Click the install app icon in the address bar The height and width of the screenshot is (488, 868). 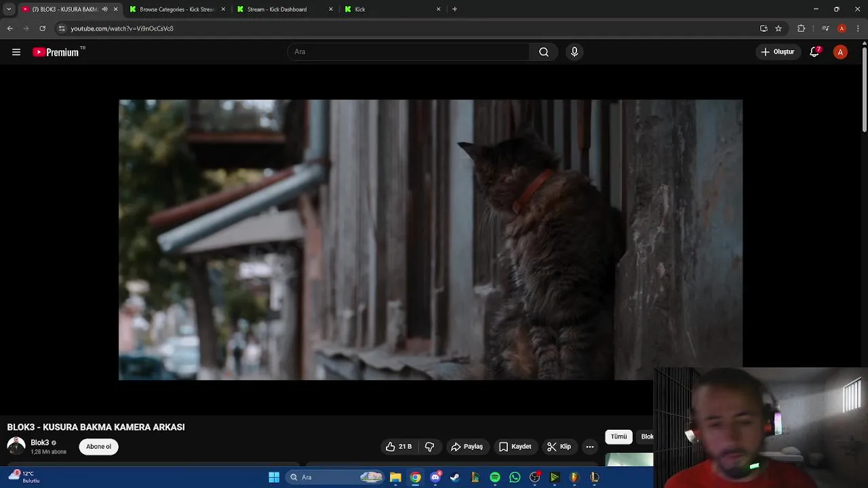click(x=764, y=28)
